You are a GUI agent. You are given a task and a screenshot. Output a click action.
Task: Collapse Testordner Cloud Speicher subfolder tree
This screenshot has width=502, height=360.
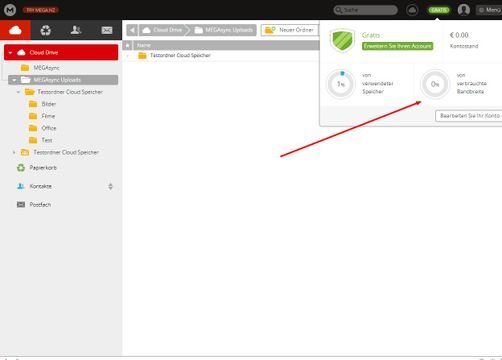(18, 92)
